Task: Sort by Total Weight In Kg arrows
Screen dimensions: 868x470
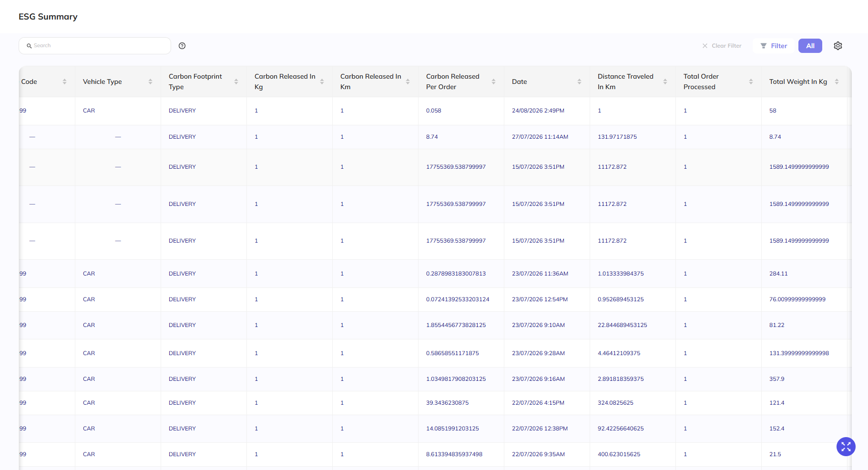Action: [837, 82]
